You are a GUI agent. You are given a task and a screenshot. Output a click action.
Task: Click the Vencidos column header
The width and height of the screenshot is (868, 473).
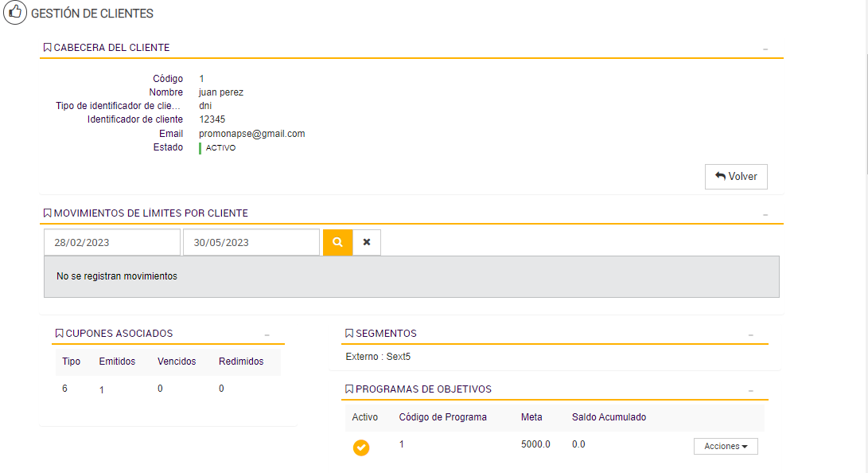(x=177, y=361)
